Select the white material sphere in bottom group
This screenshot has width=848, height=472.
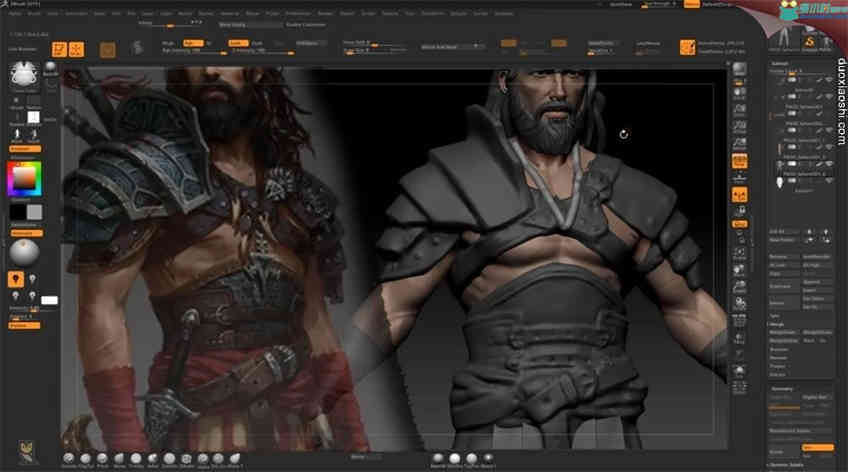pos(455,459)
